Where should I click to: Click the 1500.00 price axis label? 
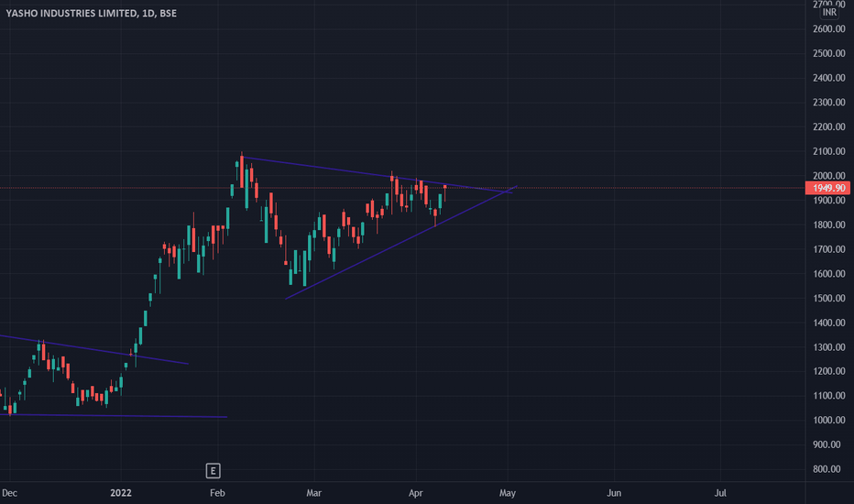[x=829, y=299]
